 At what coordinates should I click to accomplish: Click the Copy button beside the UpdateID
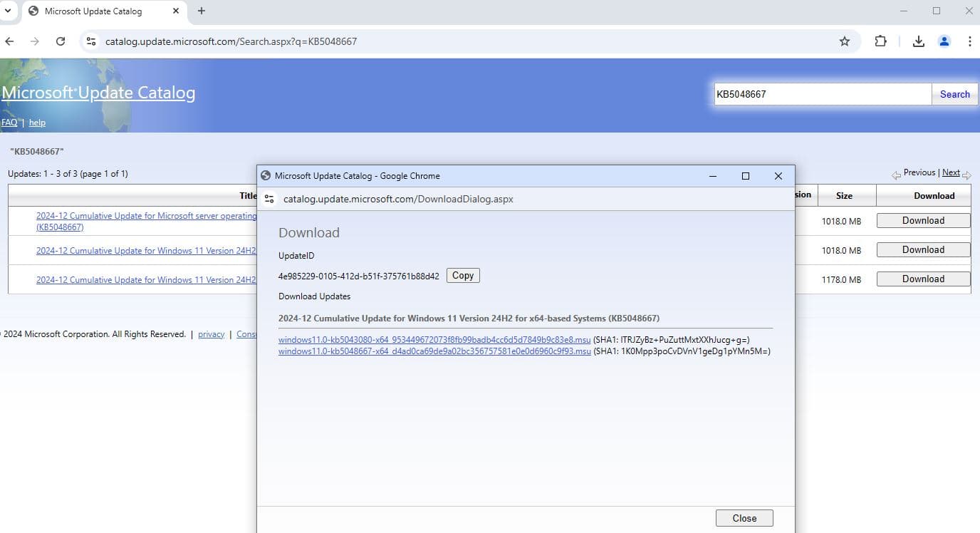point(463,276)
